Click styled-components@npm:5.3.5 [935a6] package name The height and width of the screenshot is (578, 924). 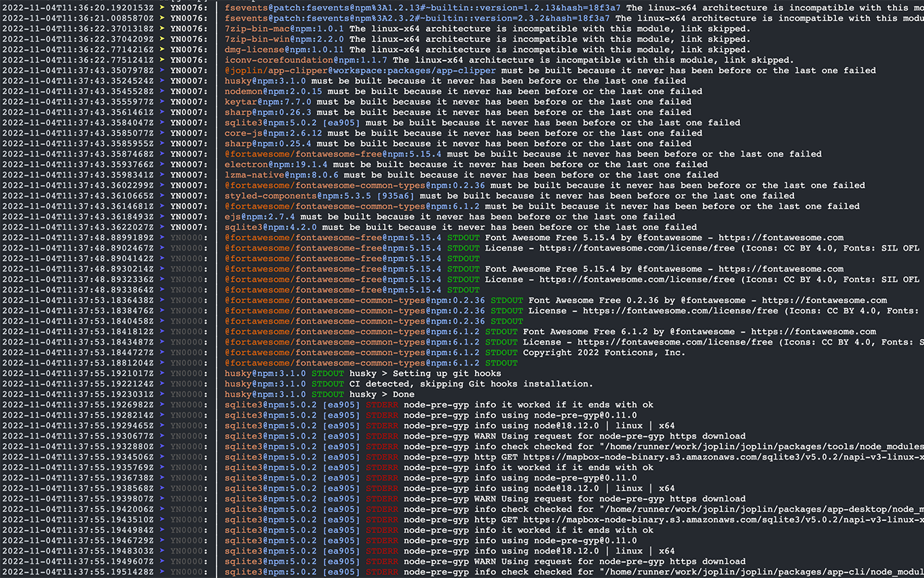[320, 196]
